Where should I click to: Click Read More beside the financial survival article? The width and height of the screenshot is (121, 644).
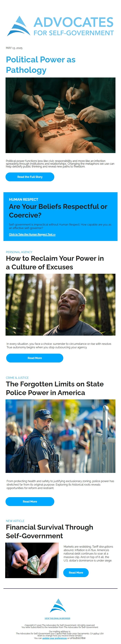pyautogui.click(x=76, y=573)
